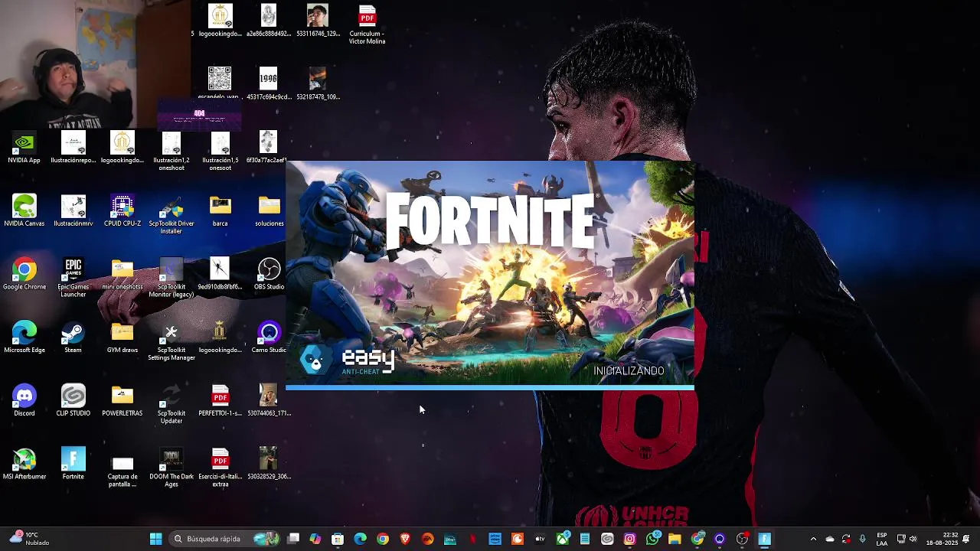
Task: Open the GYM draws folder
Action: 122,337
